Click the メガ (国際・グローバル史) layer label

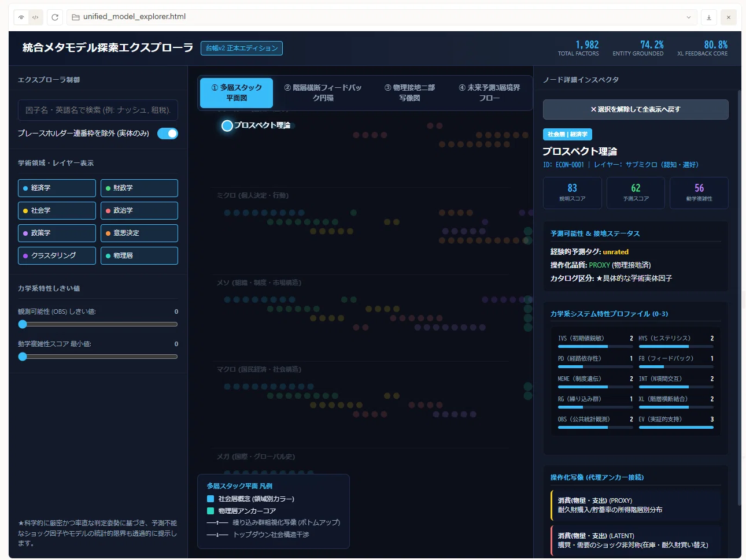256,457
